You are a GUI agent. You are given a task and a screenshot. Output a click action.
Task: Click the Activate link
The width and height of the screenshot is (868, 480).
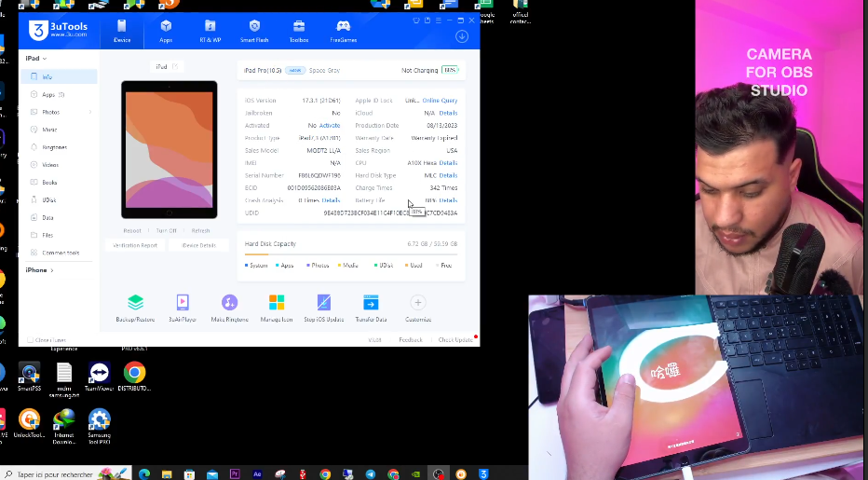(330, 125)
